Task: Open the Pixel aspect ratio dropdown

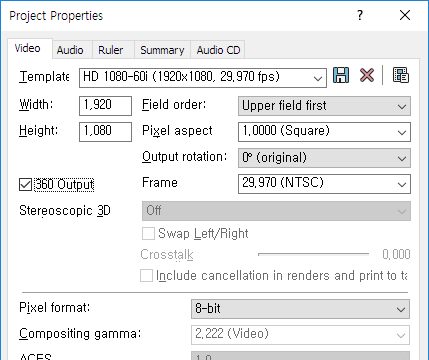Action: point(324,132)
